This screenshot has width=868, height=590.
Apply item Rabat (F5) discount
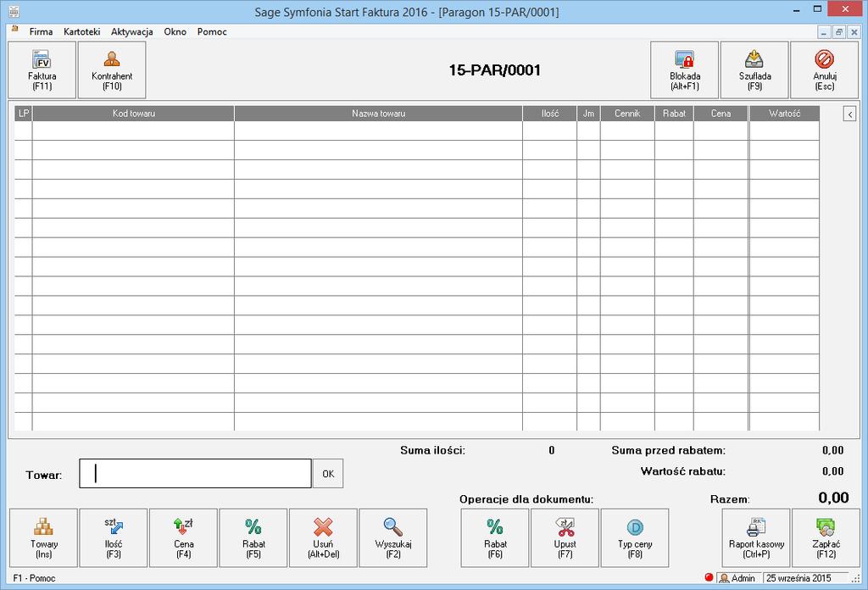(x=253, y=538)
